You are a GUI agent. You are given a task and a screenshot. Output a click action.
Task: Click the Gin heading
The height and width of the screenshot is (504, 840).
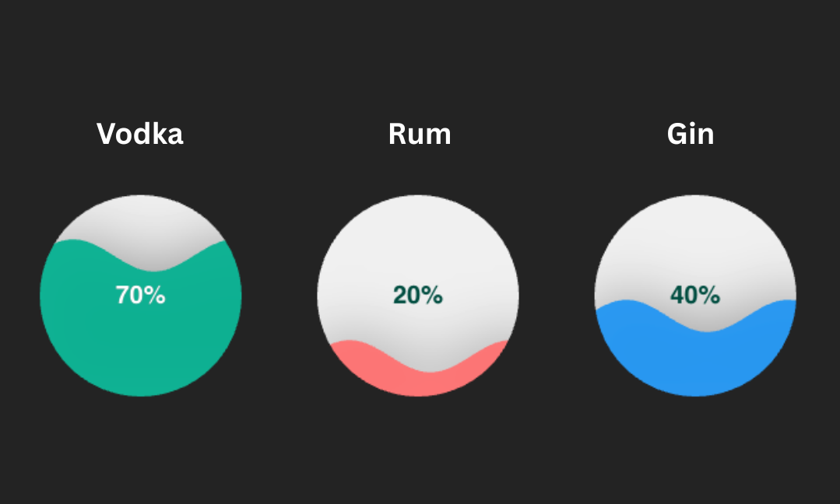coord(690,134)
